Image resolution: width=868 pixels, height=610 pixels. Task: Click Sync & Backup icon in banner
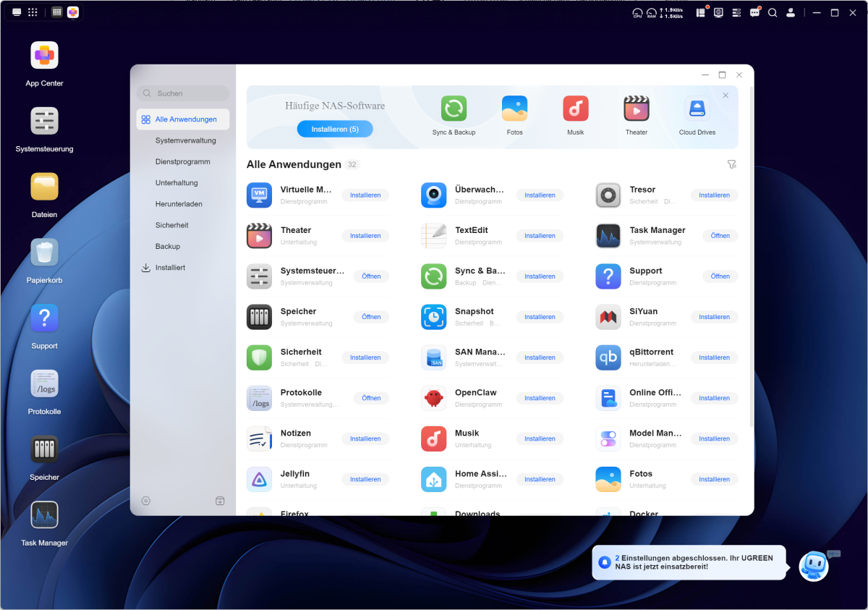[454, 109]
